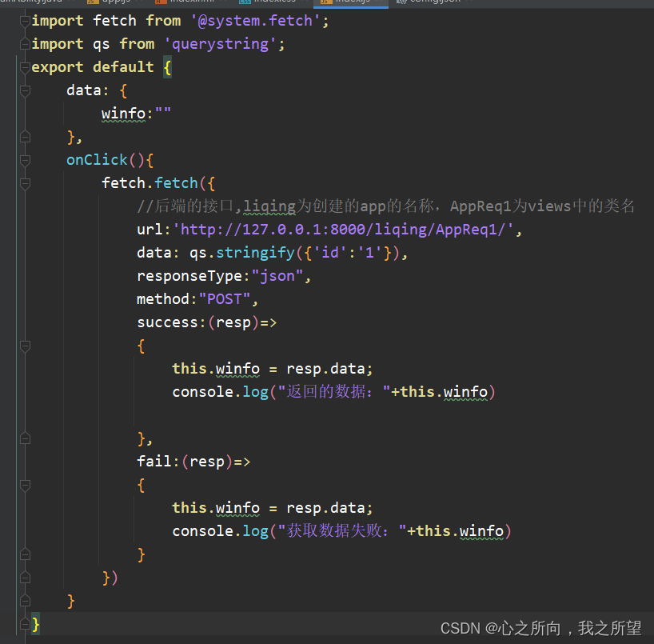This screenshot has width=654, height=644.
Task: Click the fail:(resp)=> line
Action: pyautogui.click(x=193, y=462)
